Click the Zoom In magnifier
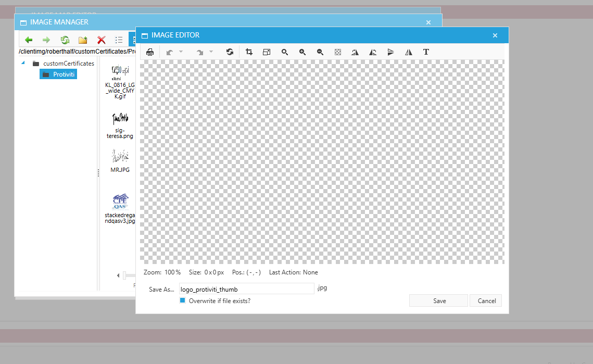 pos(302,52)
